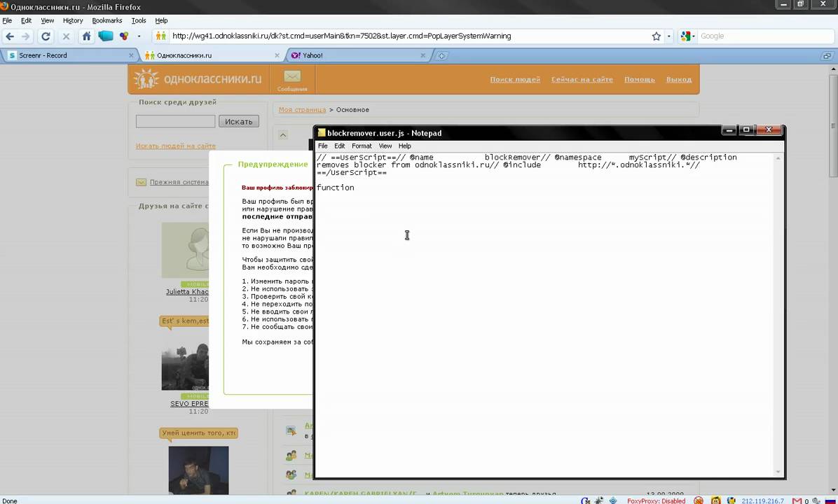Click the Поиск людей link
Screen dimensions: 838x504
[515, 79]
